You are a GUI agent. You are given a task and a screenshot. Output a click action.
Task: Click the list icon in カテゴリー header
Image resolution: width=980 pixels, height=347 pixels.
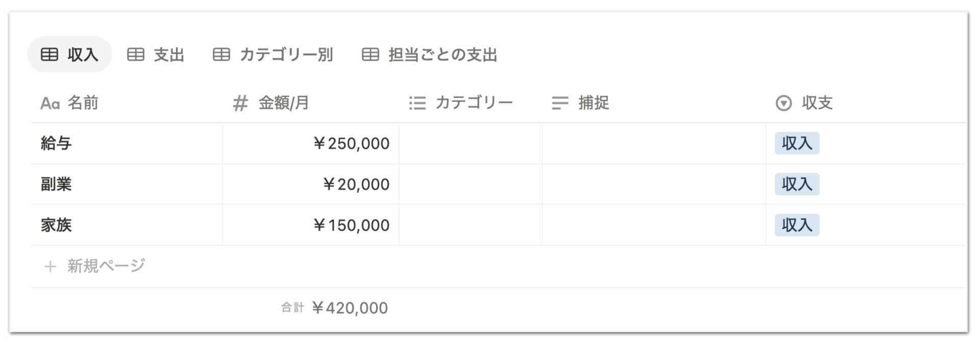418,104
